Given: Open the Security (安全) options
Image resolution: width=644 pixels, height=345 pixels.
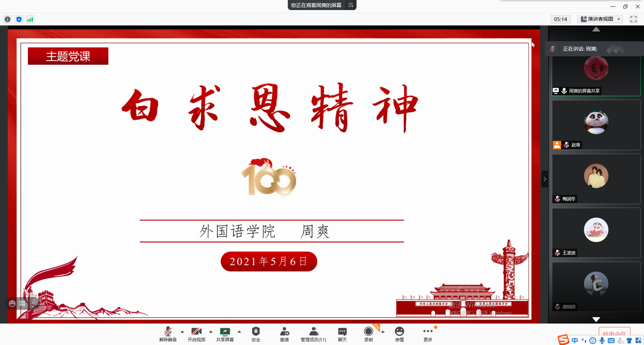Looking at the screenshot, I should pyautogui.click(x=256, y=334).
